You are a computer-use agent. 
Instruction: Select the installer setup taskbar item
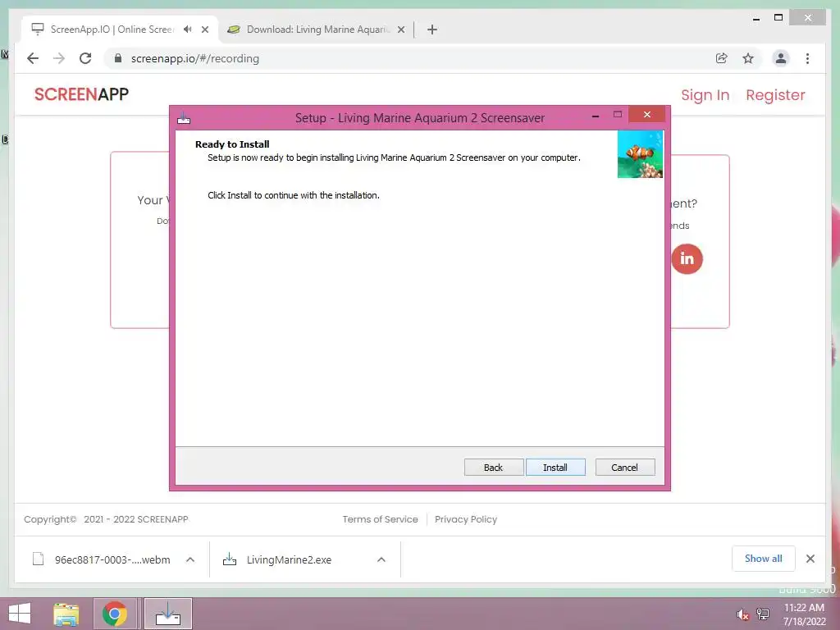[x=167, y=614]
